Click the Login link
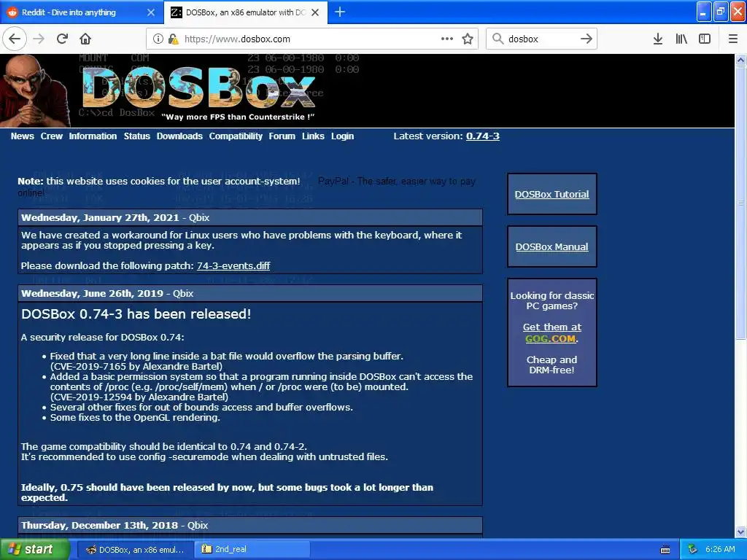The width and height of the screenshot is (747, 560). (343, 136)
